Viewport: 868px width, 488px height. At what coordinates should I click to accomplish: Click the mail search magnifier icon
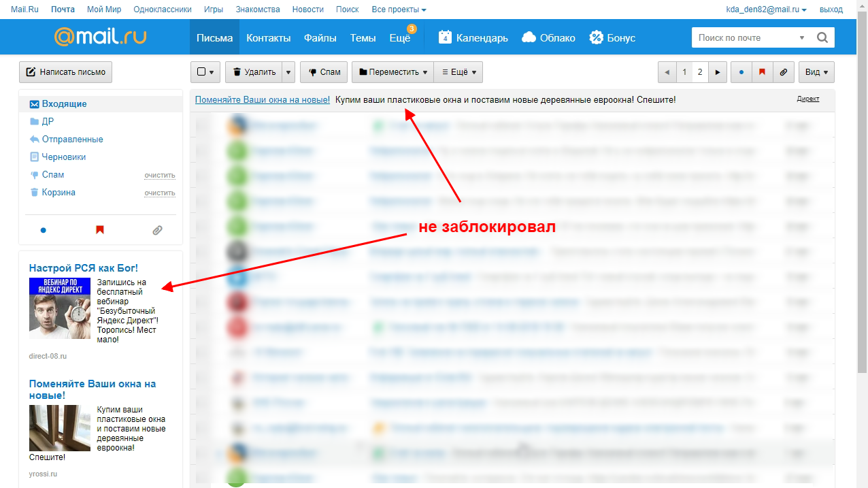tap(822, 37)
